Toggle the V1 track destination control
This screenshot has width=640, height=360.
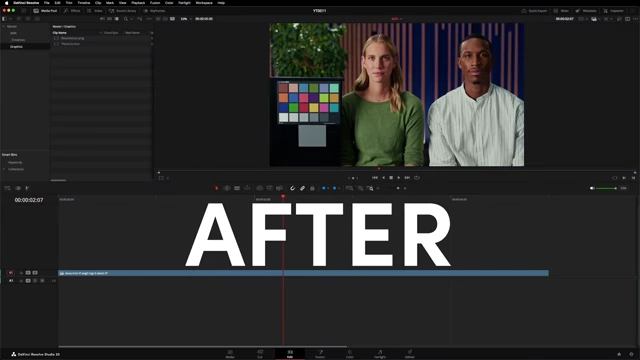[11, 273]
